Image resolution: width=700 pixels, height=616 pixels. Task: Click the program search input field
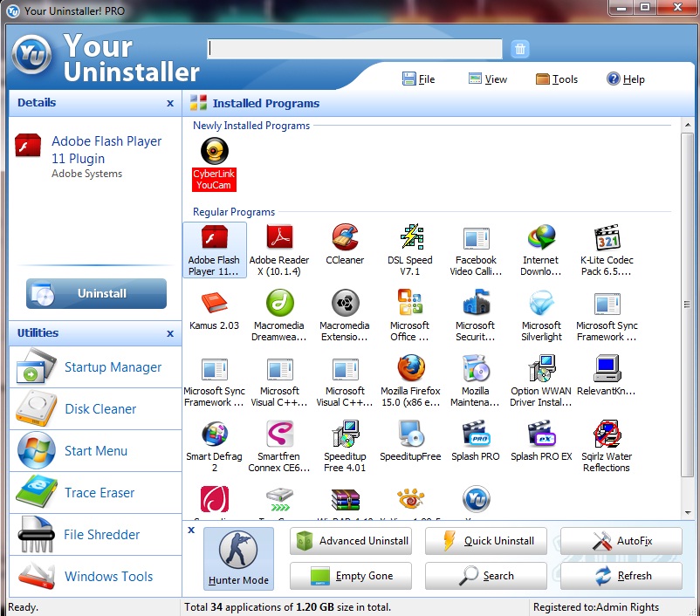click(x=355, y=49)
